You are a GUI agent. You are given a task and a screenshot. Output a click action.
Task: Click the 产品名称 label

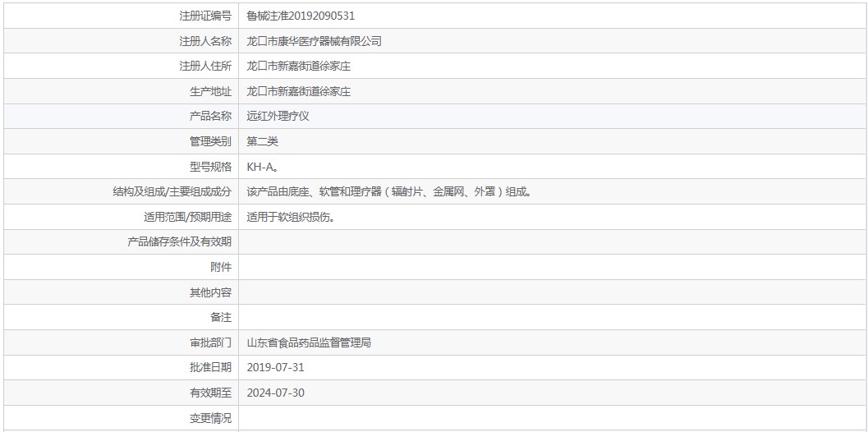point(210,117)
